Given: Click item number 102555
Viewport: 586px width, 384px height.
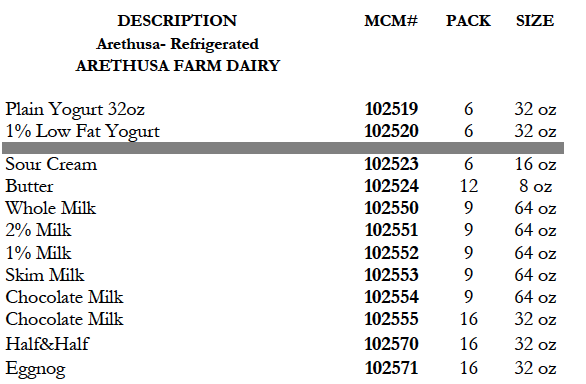Looking at the screenshot, I should click(391, 319).
